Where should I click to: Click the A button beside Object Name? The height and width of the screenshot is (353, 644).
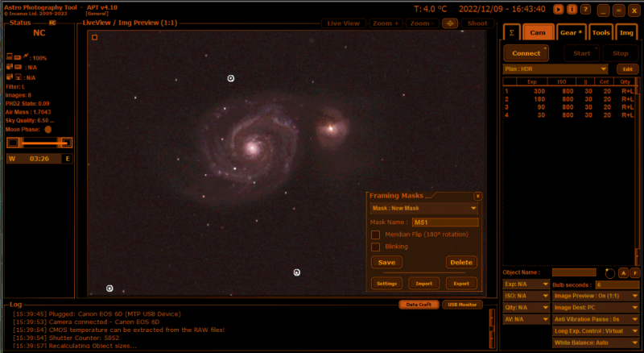click(623, 273)
